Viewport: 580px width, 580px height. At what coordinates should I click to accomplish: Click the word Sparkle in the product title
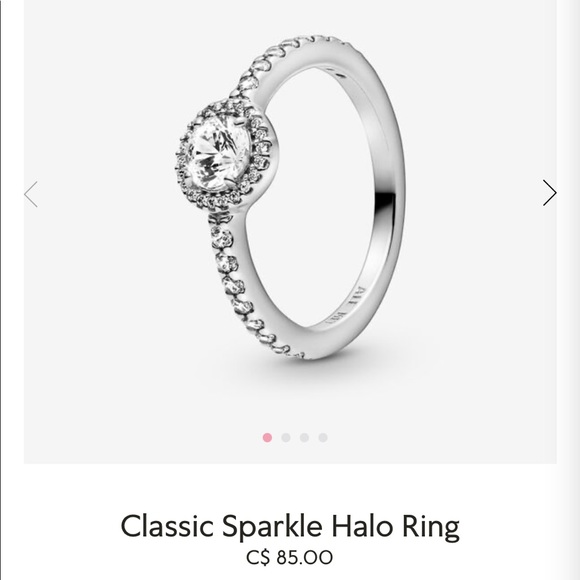(x=272, y=528)
